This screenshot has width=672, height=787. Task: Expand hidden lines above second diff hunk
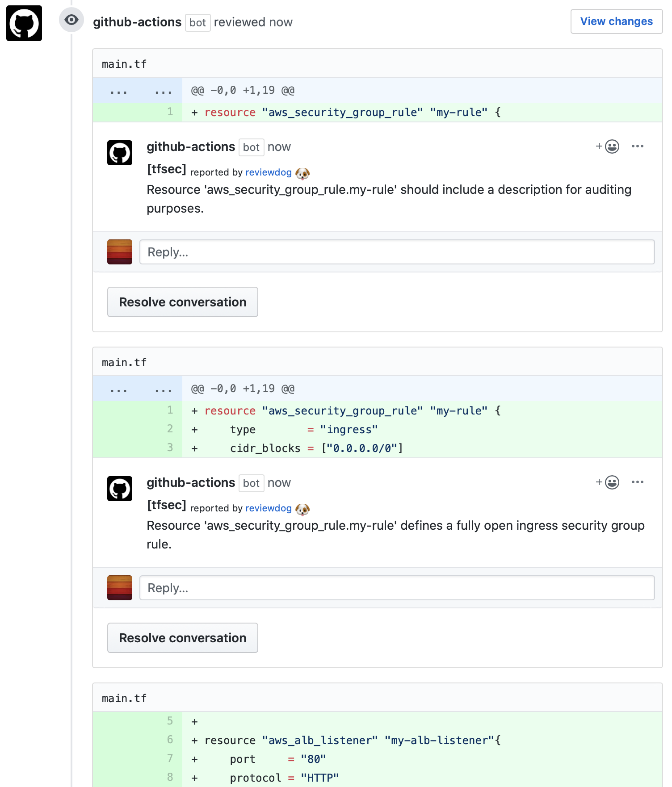point(138,389)
